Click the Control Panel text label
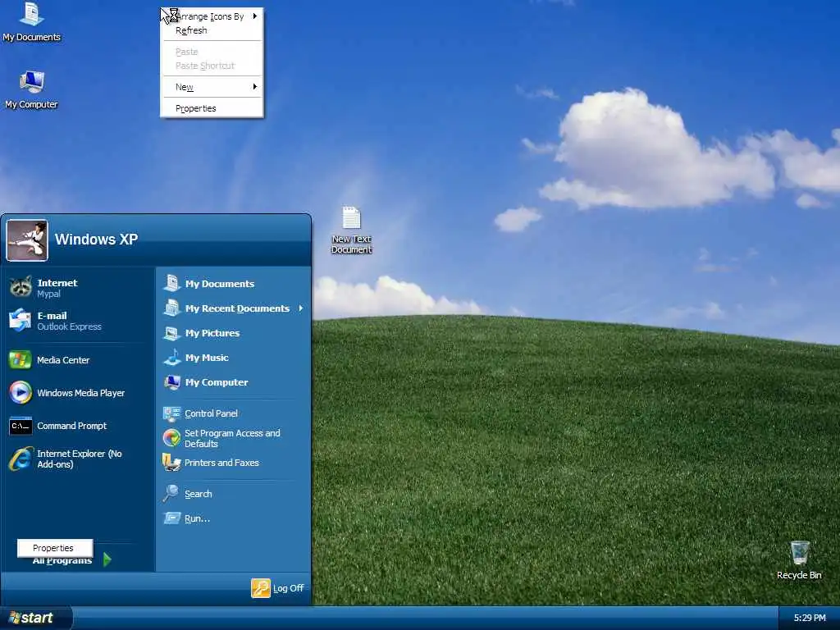This screenshot has width=840, height=630. tap(211, 413)
